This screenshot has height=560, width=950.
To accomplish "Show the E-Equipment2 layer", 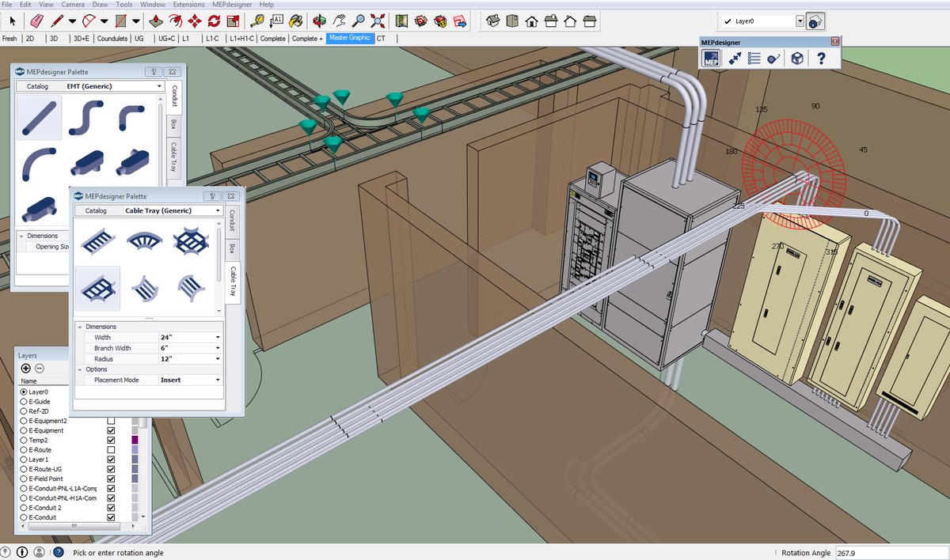I will click(x=111, y=421).
